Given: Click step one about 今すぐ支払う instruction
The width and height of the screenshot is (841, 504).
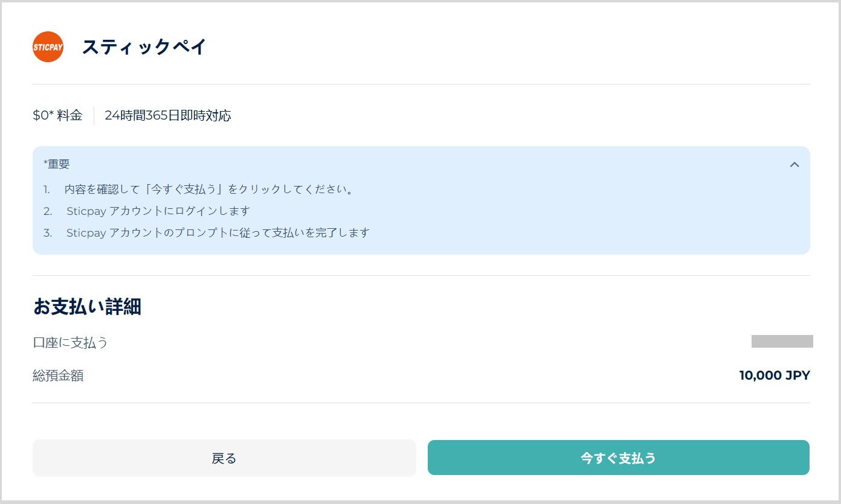Looking at the screenshot, I should 209,190.
